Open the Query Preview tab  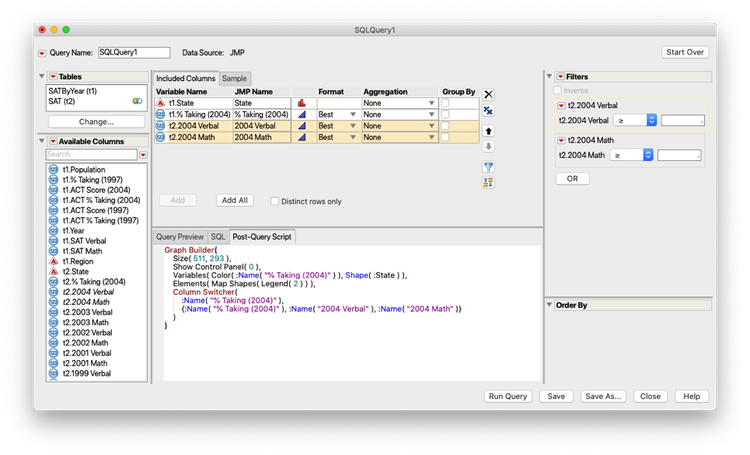coord(180,237)
